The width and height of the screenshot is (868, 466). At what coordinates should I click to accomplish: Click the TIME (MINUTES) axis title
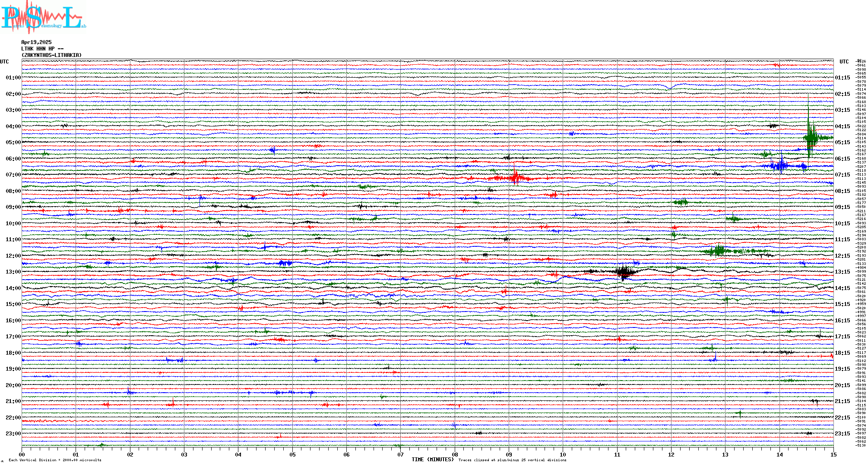click(x=433, y=460)
